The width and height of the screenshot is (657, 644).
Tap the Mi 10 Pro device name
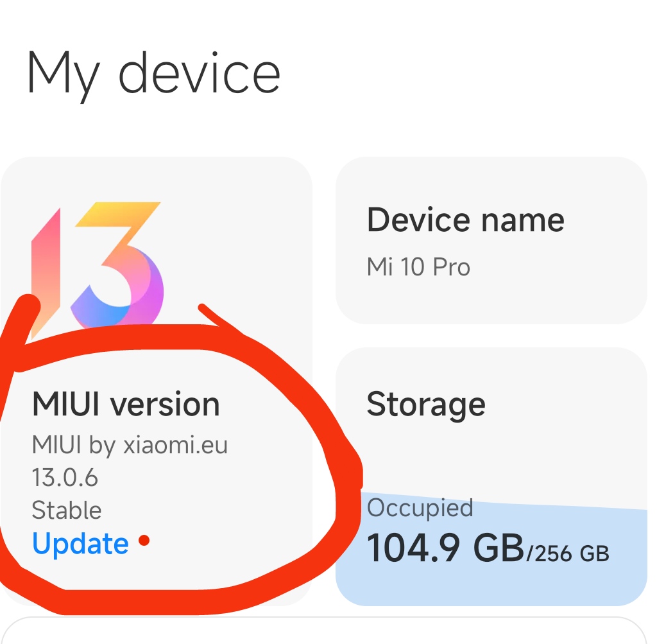point(418,266)
